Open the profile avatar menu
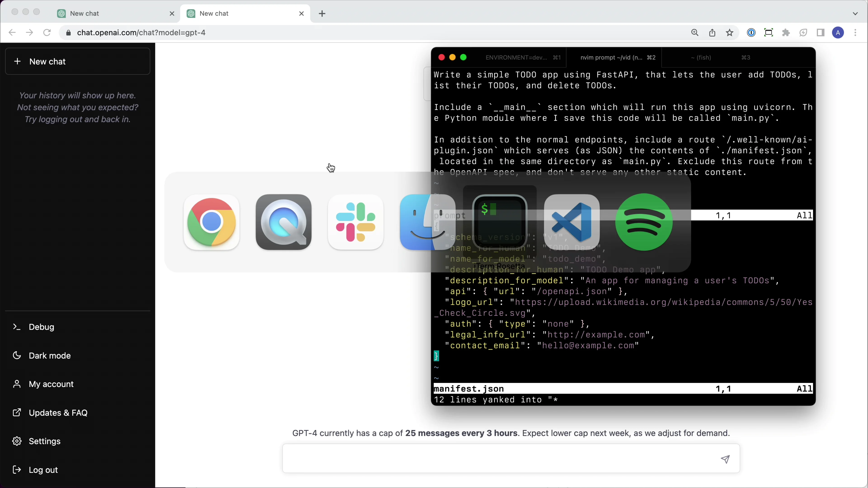868x488 pixels. coord(838,33)
